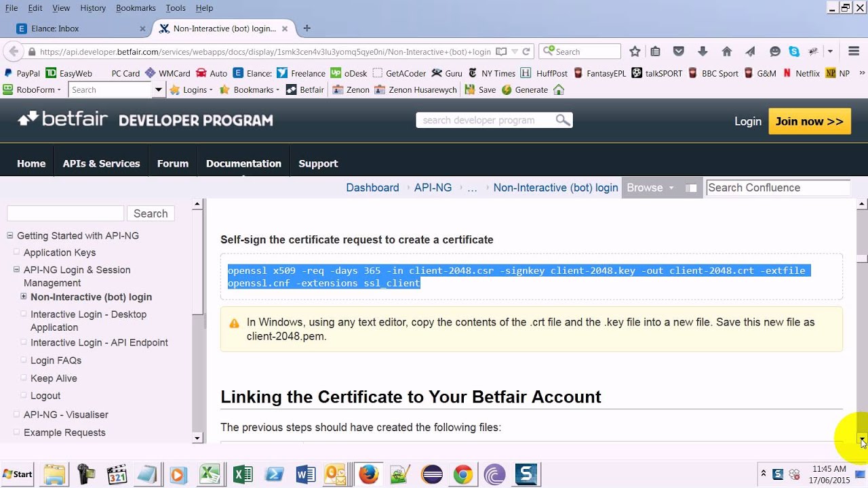Open the History menu

[93, 8]
